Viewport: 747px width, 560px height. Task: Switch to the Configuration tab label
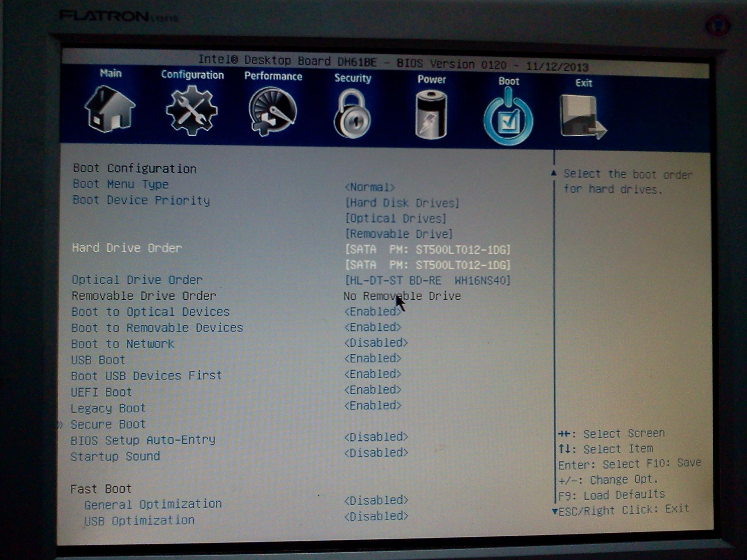pyautogui.click(x=192, y=75)
